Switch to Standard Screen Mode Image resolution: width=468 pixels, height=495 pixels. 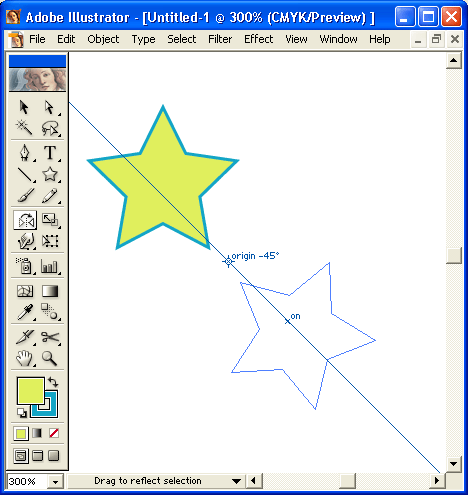[21, 456]
